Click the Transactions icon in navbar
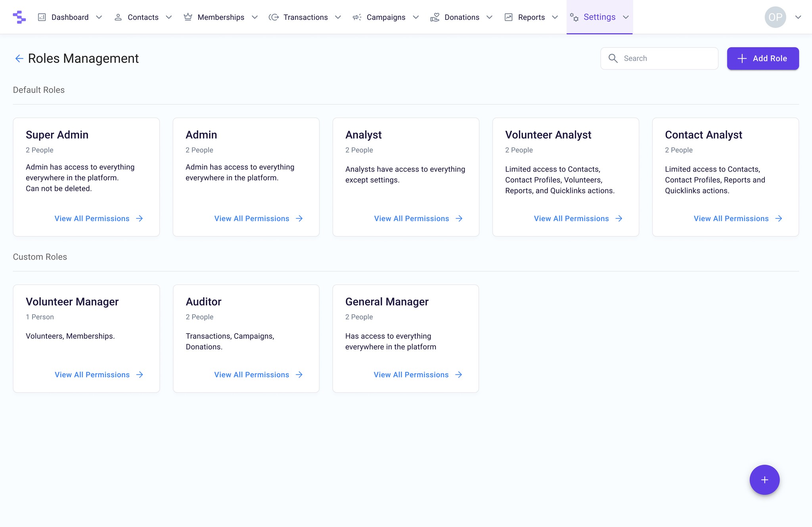Viewport: 812px width, 527px height. pos(274,17)
